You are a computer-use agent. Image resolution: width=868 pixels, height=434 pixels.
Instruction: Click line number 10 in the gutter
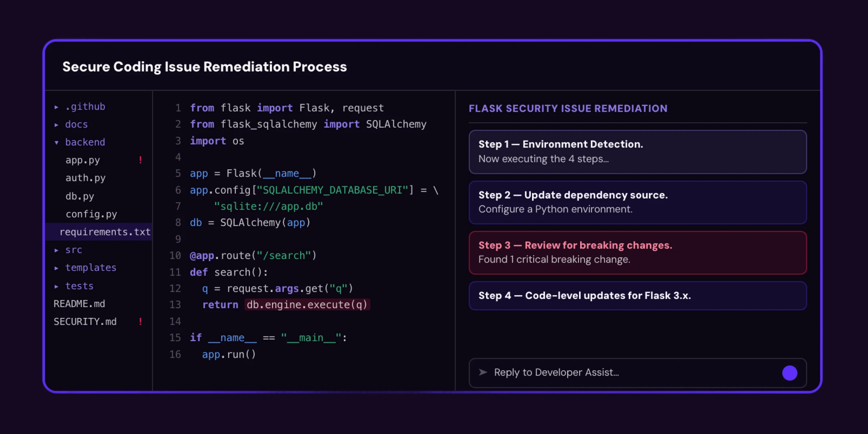point(175,255)
